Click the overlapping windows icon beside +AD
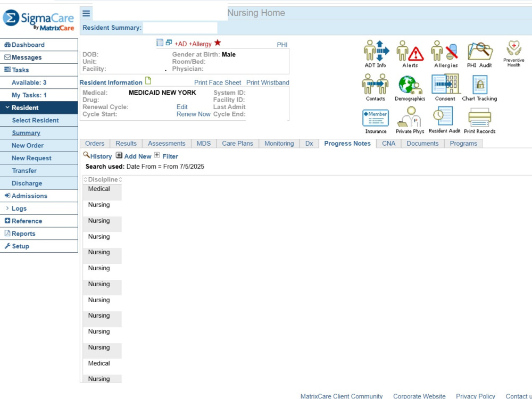 169,43
